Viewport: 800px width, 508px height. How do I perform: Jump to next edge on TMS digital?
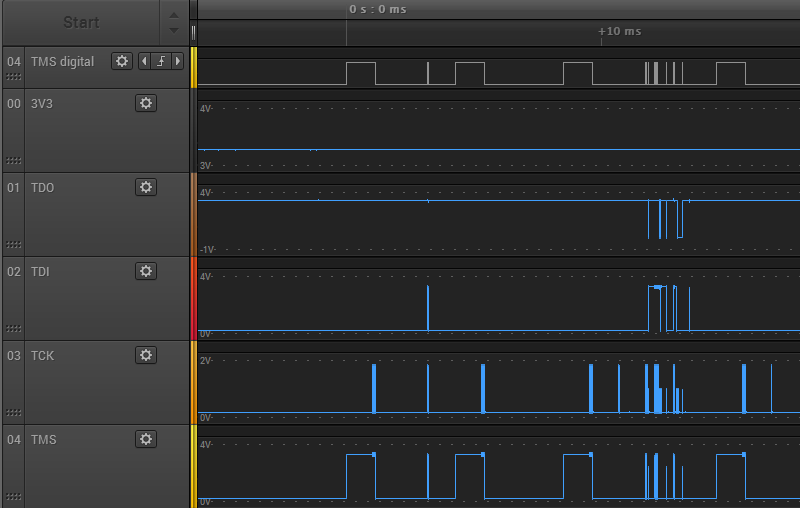pyautogui.click(x=178, y=61)
